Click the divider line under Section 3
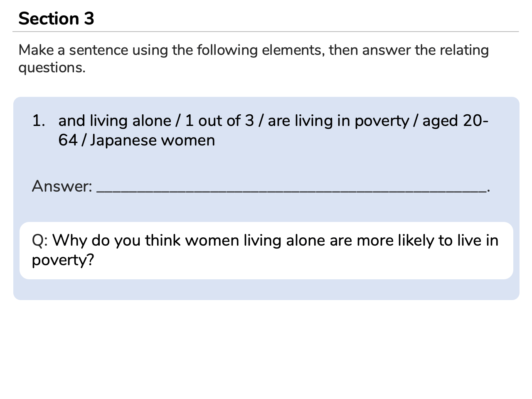 [266, 32]
